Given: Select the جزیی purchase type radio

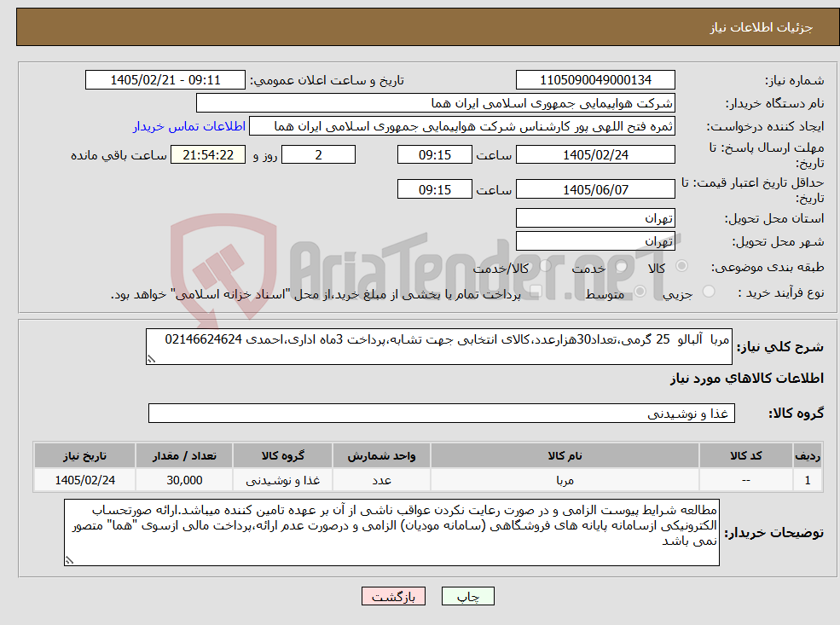Looking at the screenshot, I should click(x=708, y=292).
